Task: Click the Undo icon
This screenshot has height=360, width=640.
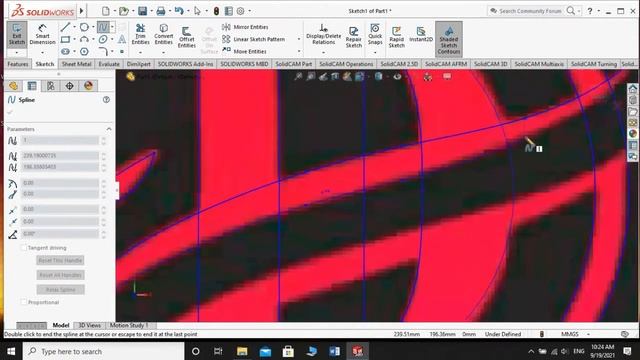Action: [179, 11]
